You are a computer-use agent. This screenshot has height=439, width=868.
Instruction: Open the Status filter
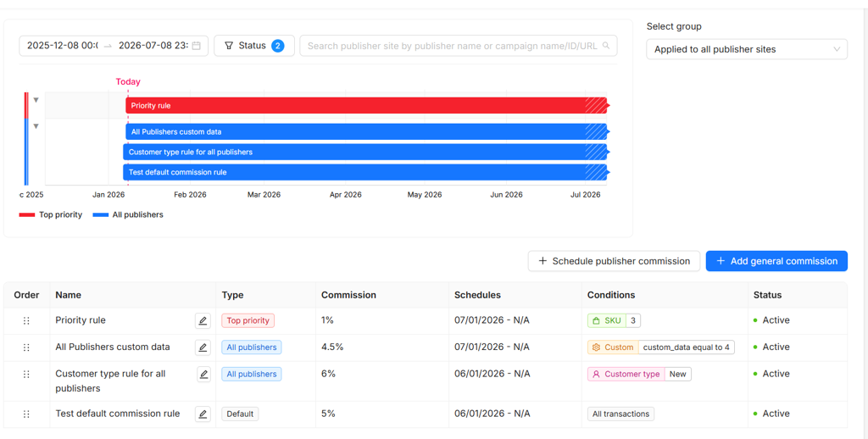253,46
